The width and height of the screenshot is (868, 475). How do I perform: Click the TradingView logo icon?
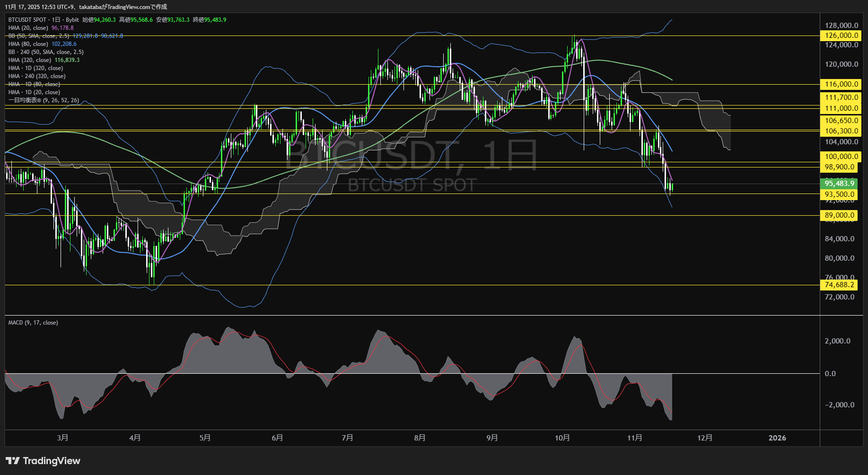click(13, 461)
